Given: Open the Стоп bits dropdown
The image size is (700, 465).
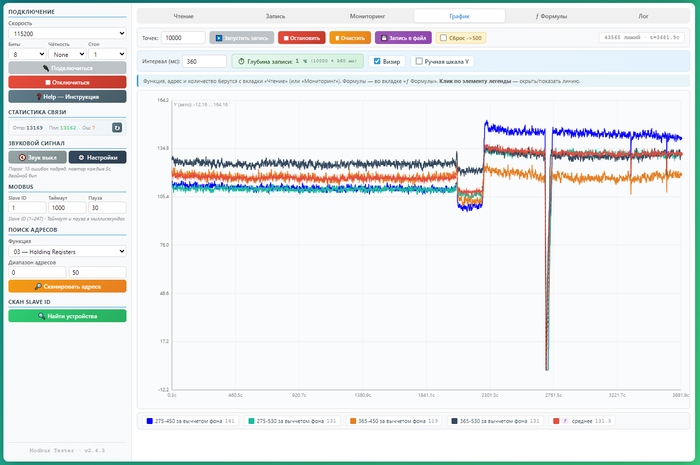Looking at the screenshot, I should [108, 54].
